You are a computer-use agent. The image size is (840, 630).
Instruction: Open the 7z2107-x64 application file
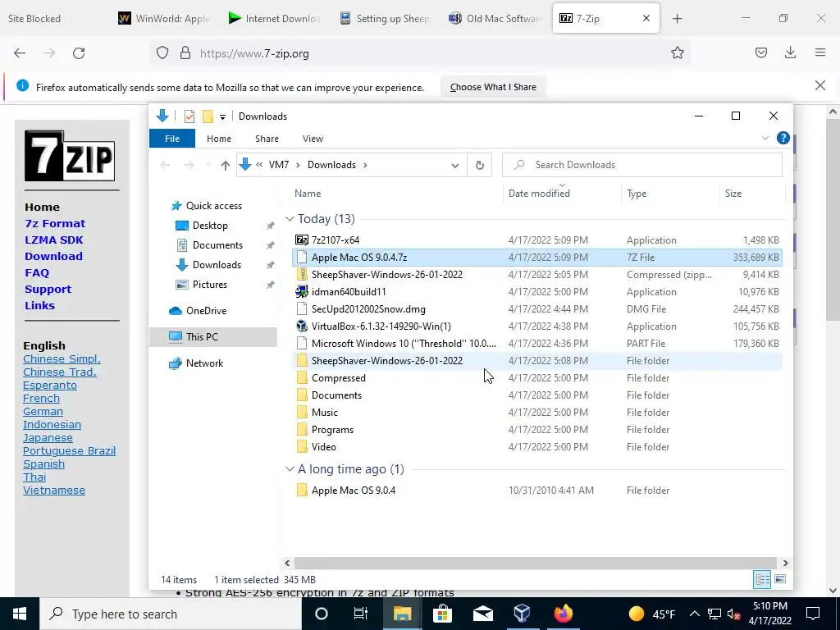[x=336, y=240]
